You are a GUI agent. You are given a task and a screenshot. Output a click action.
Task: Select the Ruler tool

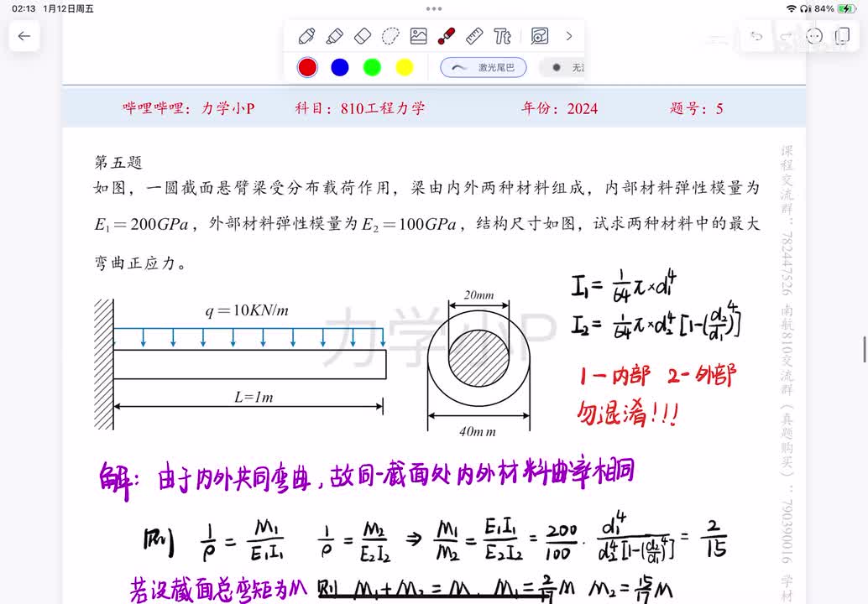[474, 37]
